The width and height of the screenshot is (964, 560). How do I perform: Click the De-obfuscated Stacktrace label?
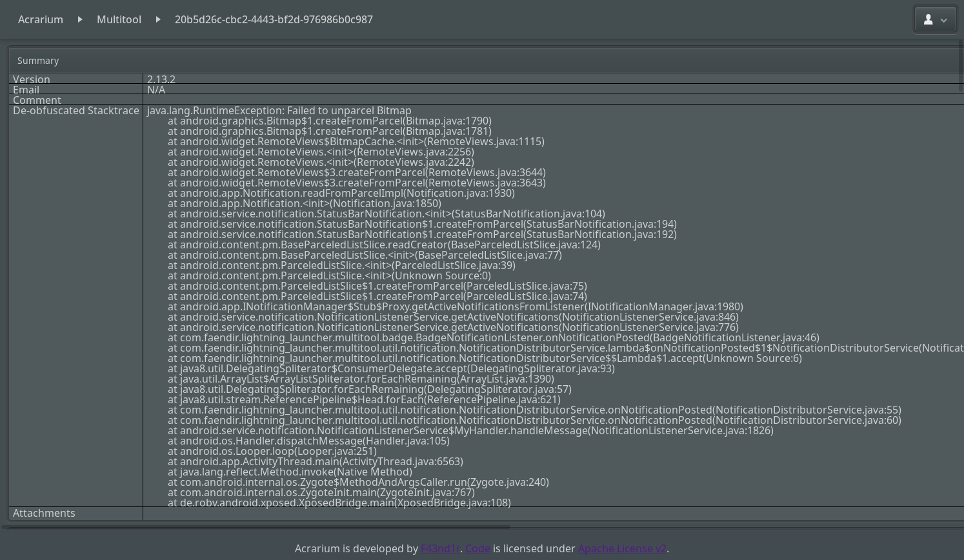(76, 110)
